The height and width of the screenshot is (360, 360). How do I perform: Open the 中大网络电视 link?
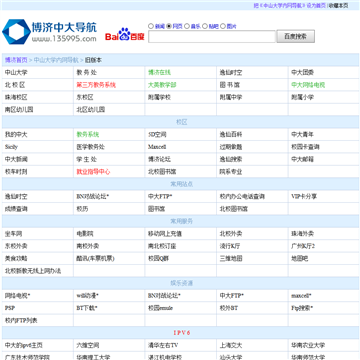308,85
